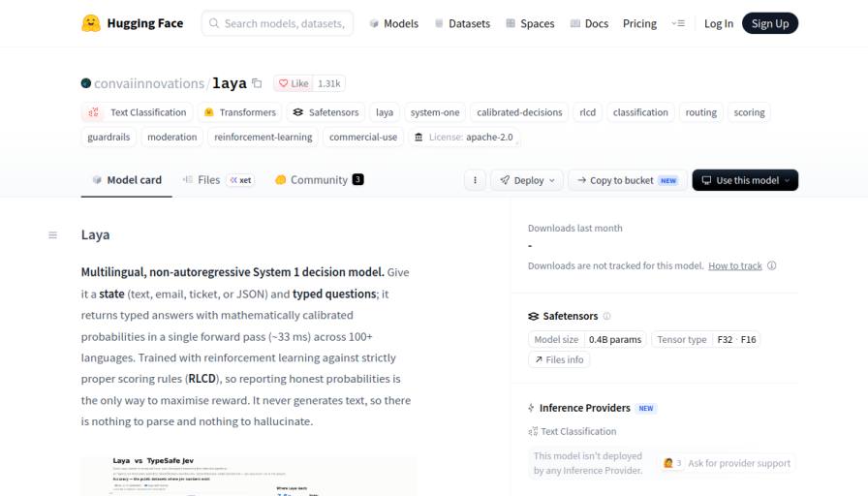The height and width of the screenshot is (496, 868).
Task: Click the Log In link
Action: click(719, 23)
